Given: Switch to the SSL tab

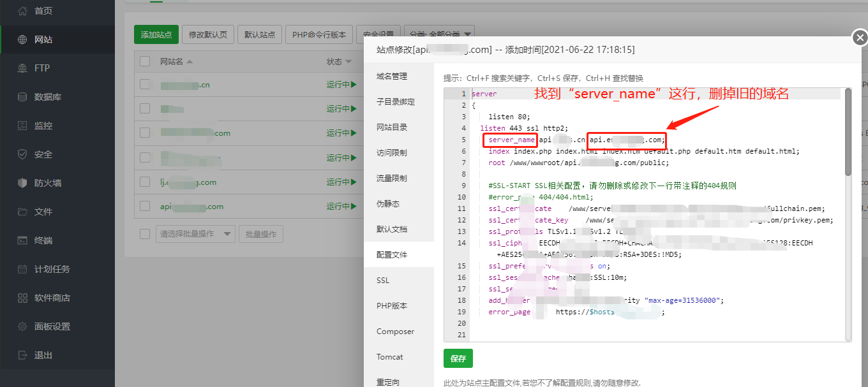Looking at the screenshot, I should pos(383,281).
